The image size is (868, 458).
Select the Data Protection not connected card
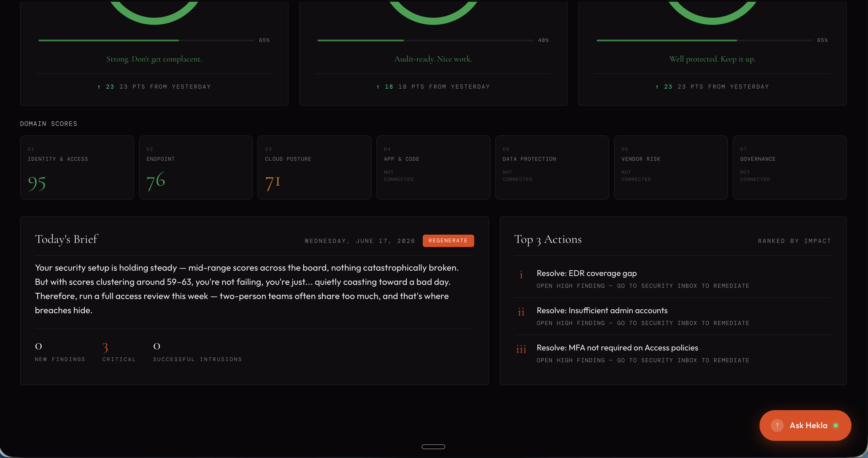[552, 167]
